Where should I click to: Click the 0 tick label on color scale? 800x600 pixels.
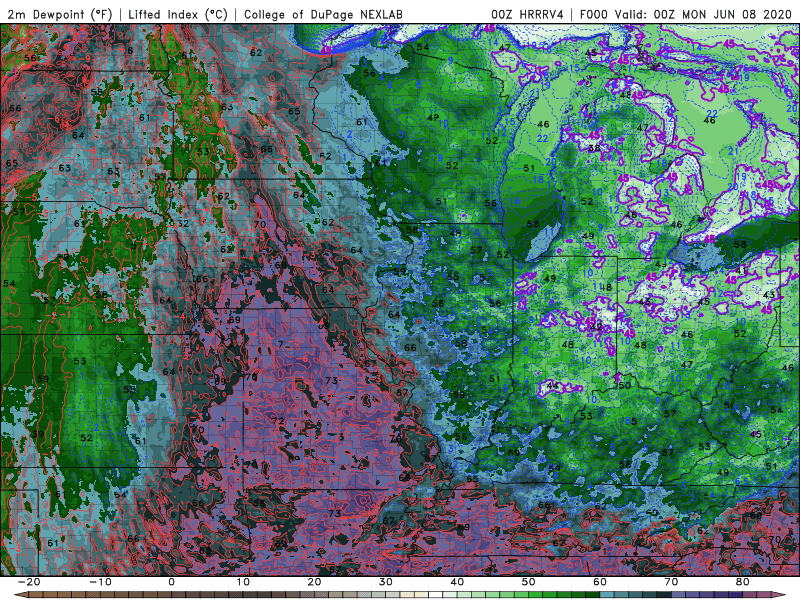(171, 582)
